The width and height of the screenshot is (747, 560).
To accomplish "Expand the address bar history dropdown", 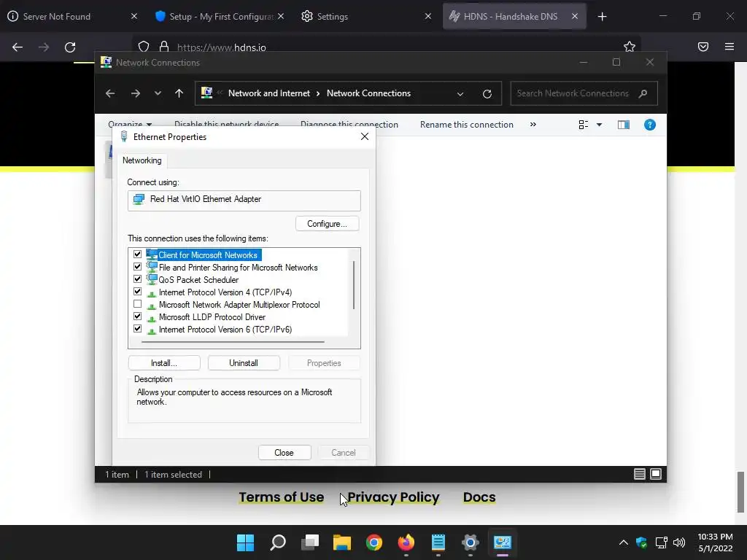I will (x=460, y=94).
